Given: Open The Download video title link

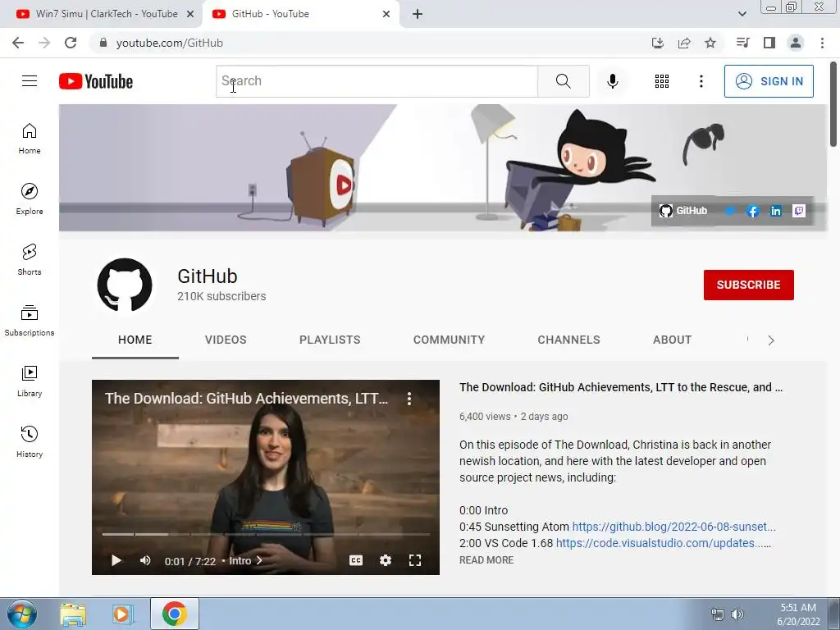Looking at the screenshot, I should tap(621, 387).
